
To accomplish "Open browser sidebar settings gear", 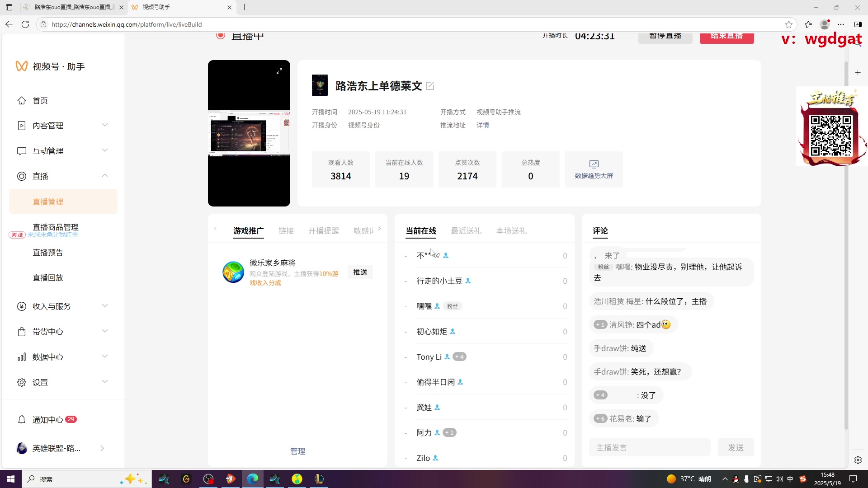I will pos(858,460).
